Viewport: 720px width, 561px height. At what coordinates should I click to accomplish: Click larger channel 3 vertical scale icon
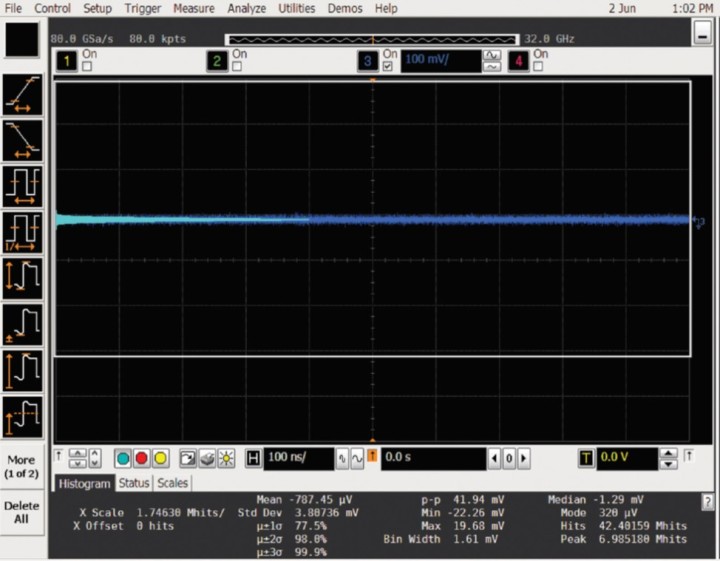tap(492, 56)
